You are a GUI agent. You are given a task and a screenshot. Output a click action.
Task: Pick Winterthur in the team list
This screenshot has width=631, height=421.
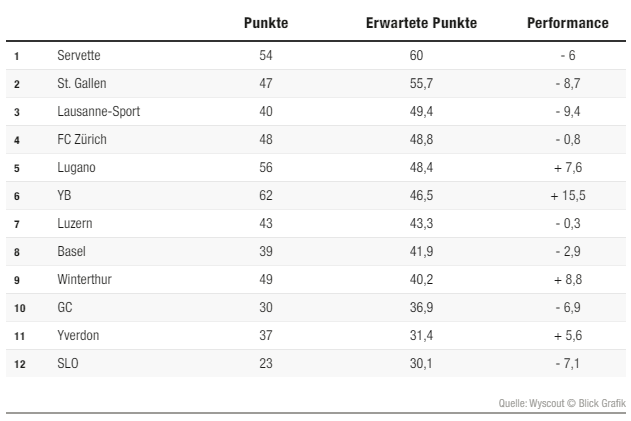click(x=84, y=280)
